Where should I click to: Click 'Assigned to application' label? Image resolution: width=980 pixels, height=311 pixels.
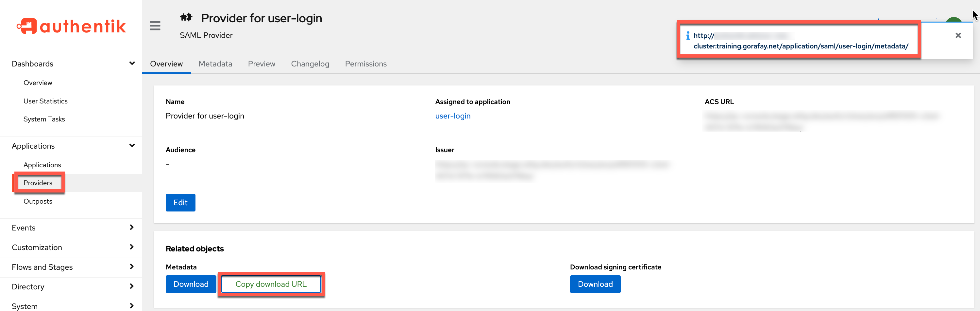pyautogui.click(x=472, y=102)
